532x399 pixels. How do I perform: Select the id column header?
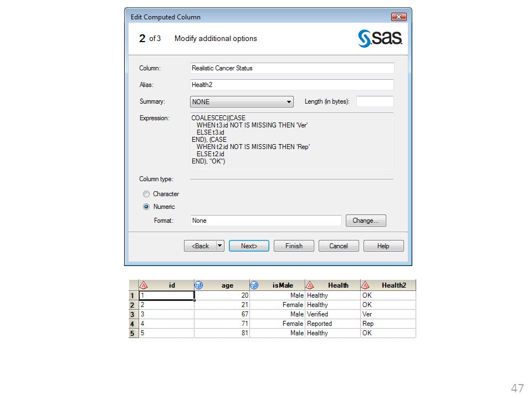(x=167, y=285)
